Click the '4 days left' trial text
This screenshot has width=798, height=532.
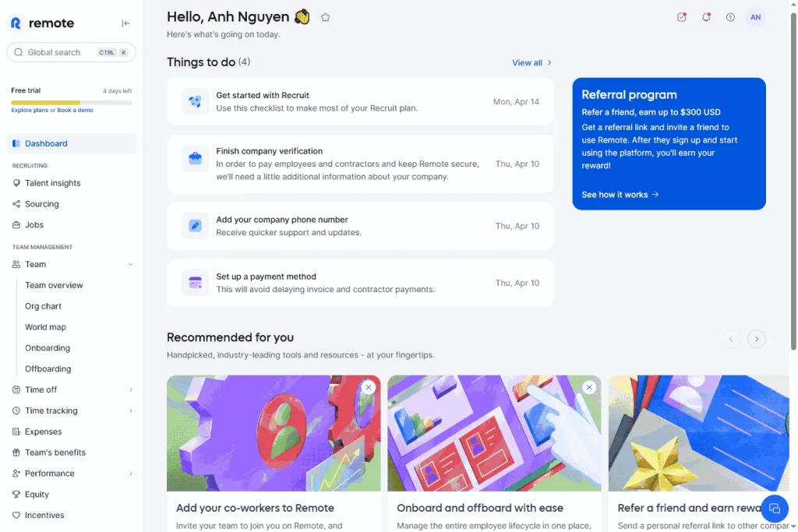point(117,90)
